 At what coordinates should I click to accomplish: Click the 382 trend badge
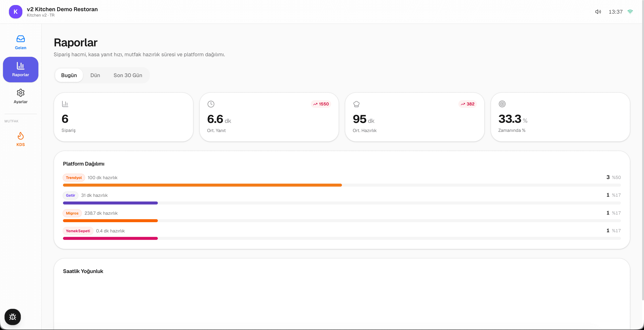(468, 104)
